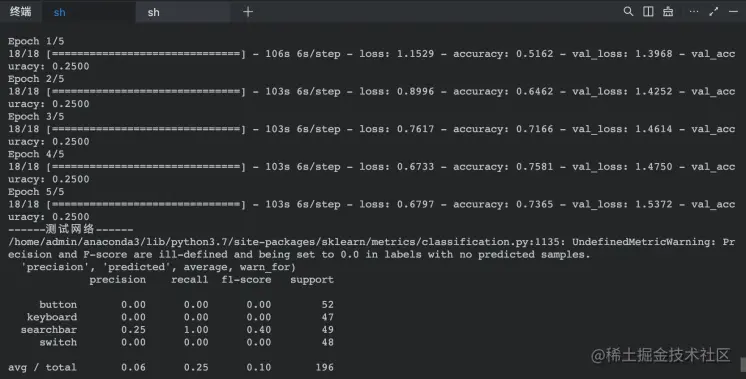Add a new terminal with plus icon
The height and width of the screenshot is (379, 746).
tap(248, 12)
